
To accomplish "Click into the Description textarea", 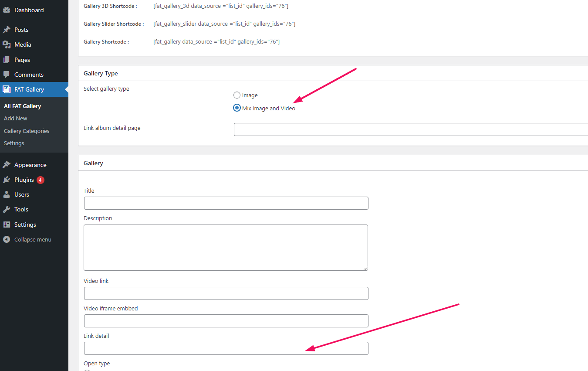I will click(226, 248).
